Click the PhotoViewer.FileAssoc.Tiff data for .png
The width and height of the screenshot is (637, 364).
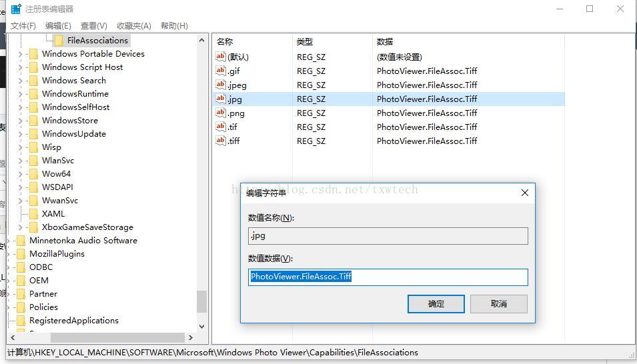pos(427,113)
